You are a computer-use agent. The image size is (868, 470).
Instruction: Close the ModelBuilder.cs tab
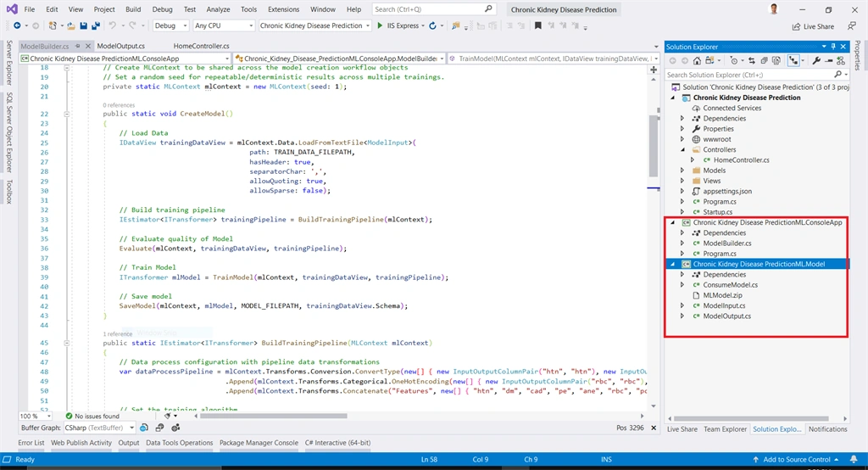88,46
